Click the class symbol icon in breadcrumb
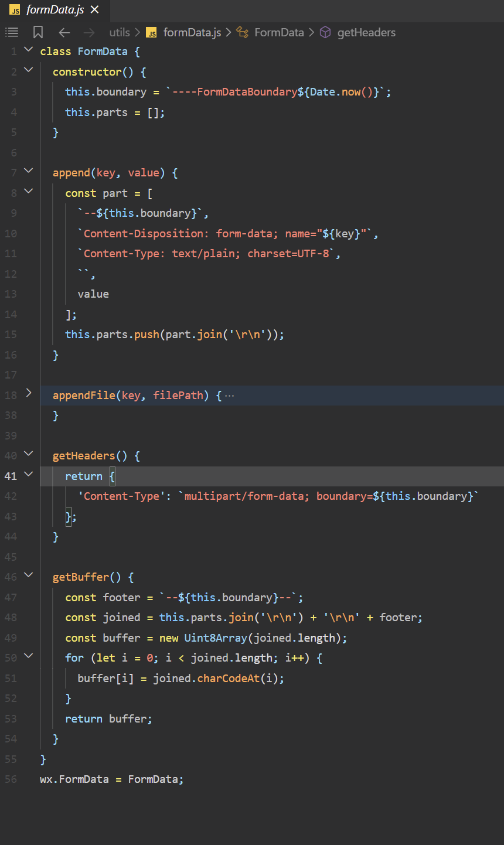504x845 pixels. pyautogui.click(x=243, y=32)
